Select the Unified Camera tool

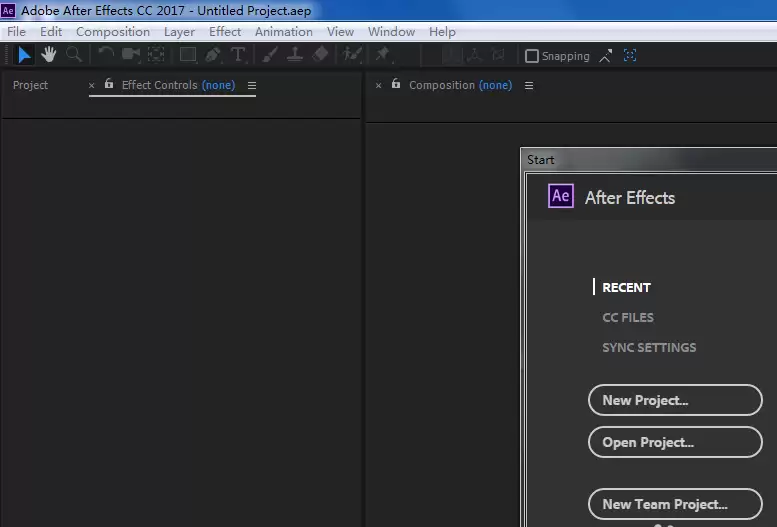click(x=131, y=55)
